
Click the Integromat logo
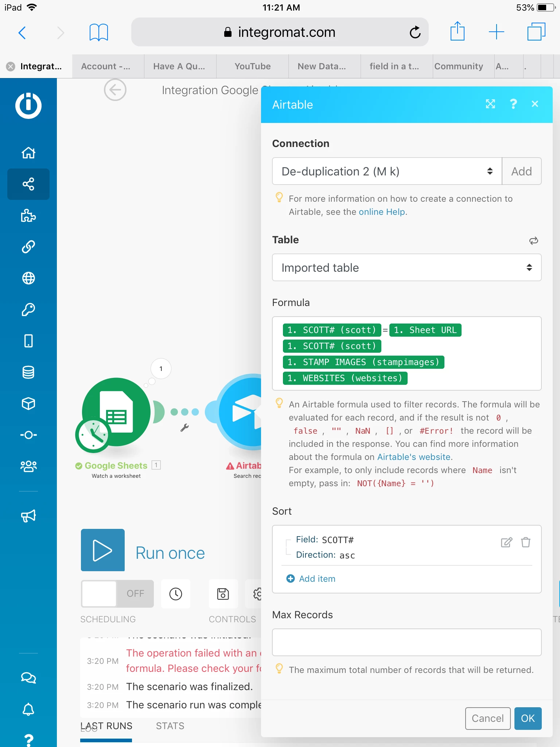[28, 106]
